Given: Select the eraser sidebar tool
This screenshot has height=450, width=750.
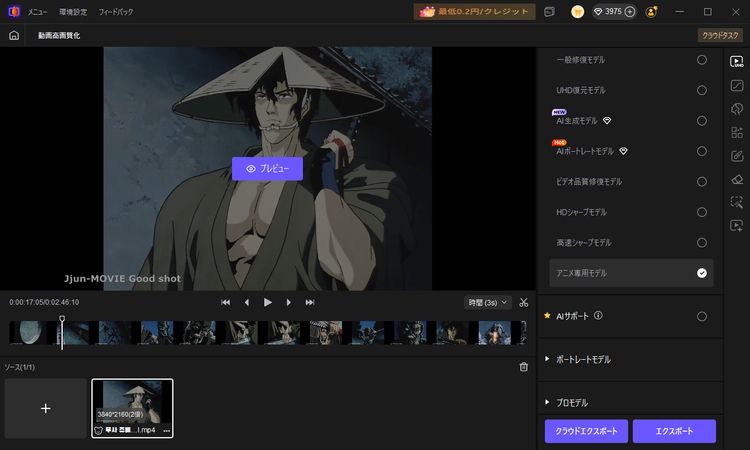Looking at the screenshot, I should (x=737, y=179).
